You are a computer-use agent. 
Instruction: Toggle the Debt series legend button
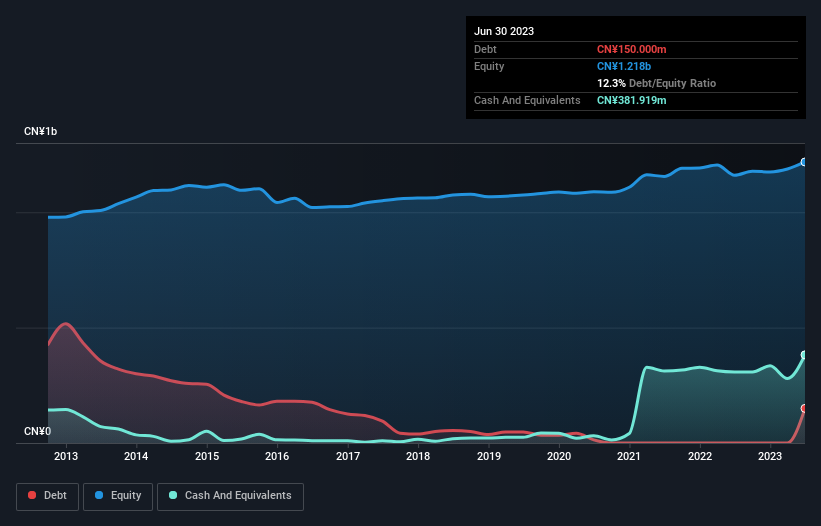coord(48,496)
